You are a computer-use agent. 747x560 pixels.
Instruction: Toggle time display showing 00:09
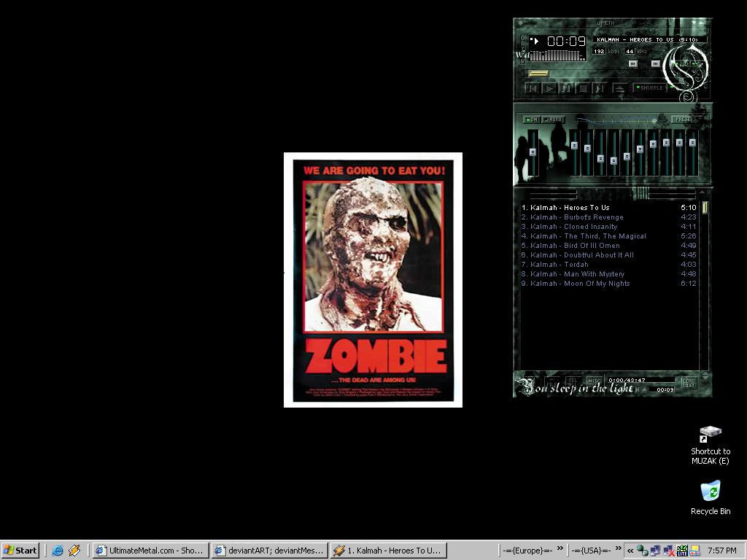(566, 41)
